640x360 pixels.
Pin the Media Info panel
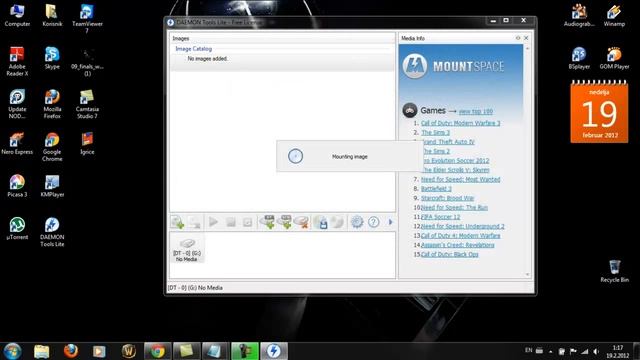518,38
